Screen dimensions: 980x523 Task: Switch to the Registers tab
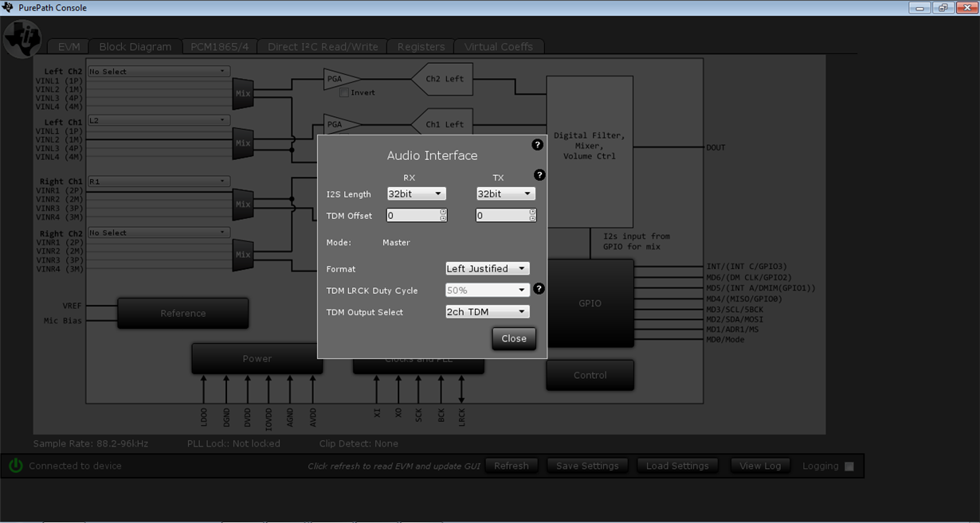click(x=421, y=46)
